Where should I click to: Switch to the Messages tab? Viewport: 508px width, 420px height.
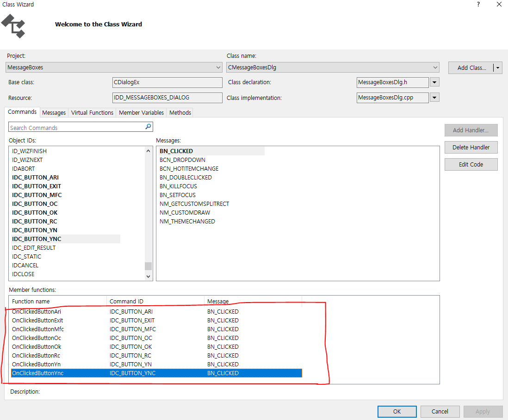(x=54, y=113)
